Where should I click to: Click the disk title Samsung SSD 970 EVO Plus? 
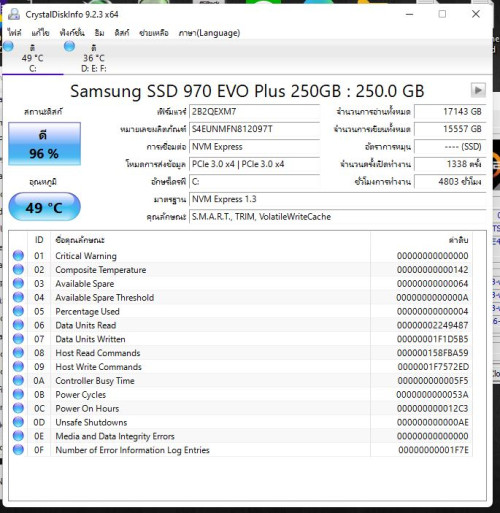(x=247, y=91)
